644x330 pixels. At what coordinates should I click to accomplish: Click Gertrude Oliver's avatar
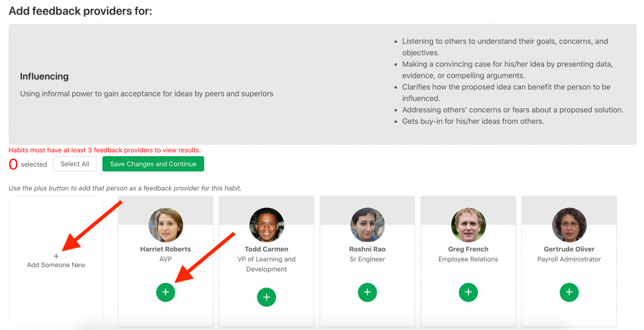tap(569, 225)
